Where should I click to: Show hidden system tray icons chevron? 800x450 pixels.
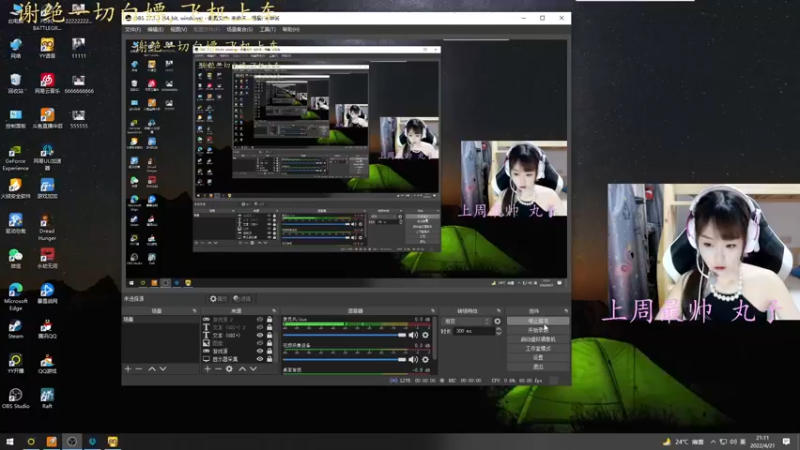point(713,441)
